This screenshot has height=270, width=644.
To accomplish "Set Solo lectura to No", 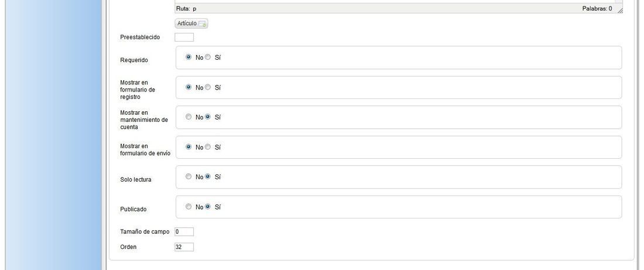I will 189,176.
